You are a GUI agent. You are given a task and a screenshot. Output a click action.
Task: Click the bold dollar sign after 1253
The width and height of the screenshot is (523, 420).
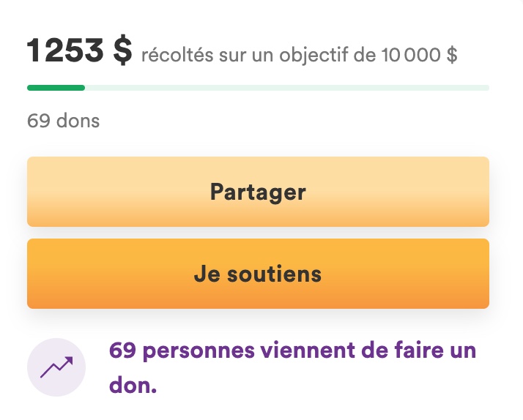point(122,50)
